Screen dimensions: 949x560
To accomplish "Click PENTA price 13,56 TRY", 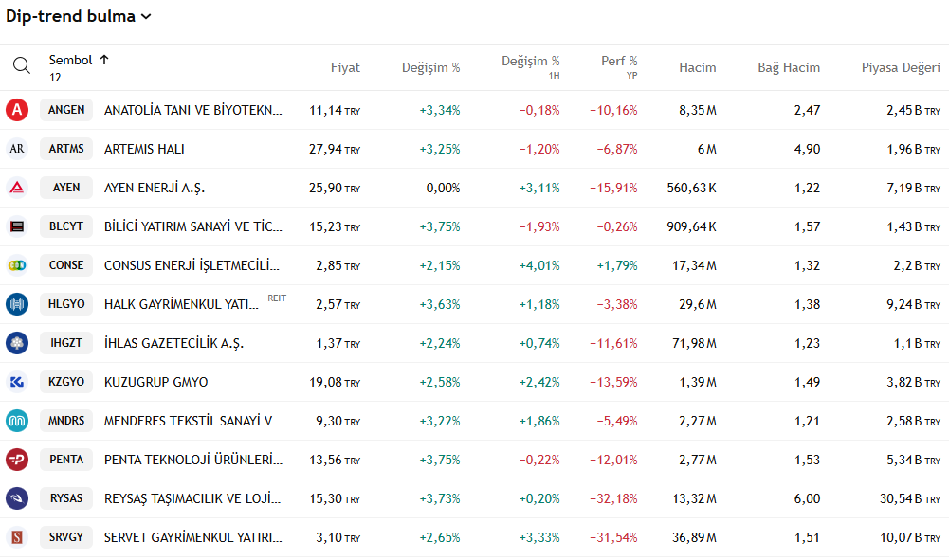I will 335,461.
